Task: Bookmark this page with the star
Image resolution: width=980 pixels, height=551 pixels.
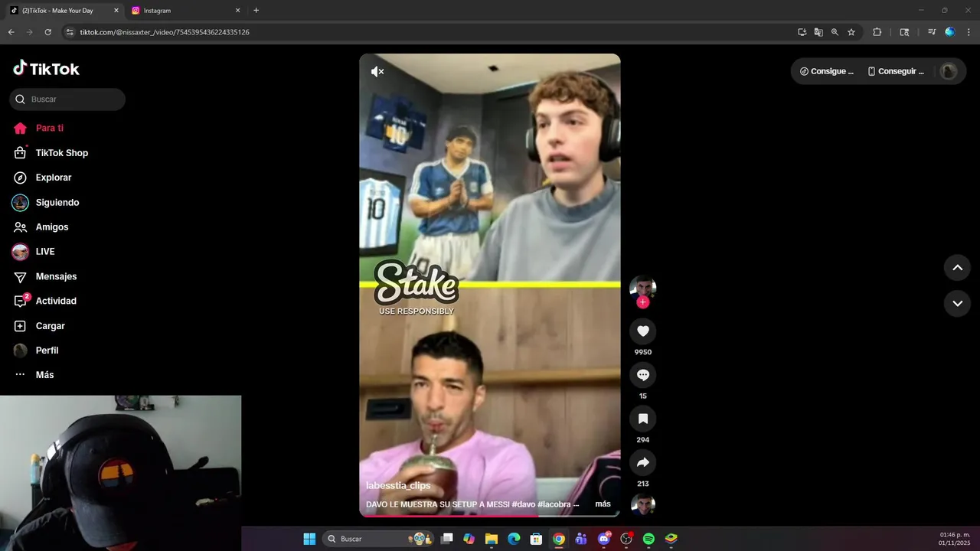Action: click(851, 32)
